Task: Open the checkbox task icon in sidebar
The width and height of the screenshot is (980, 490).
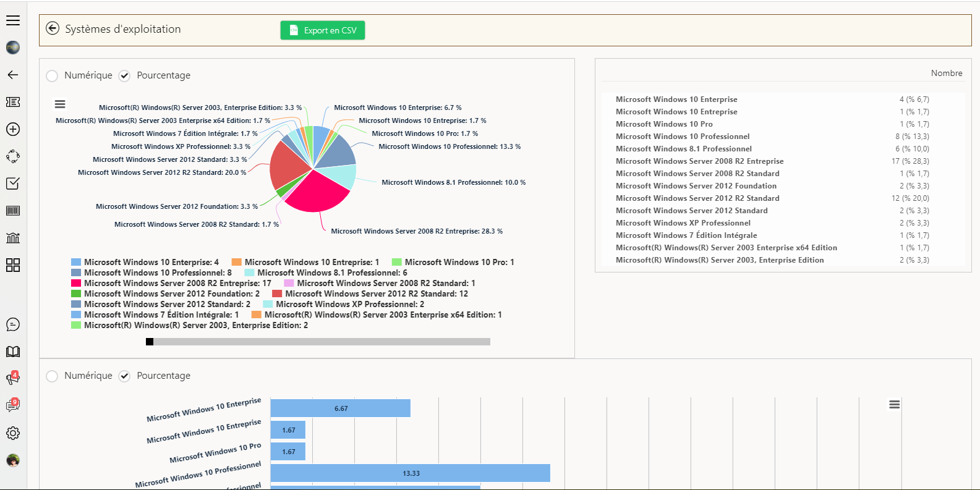Action: 13,184
